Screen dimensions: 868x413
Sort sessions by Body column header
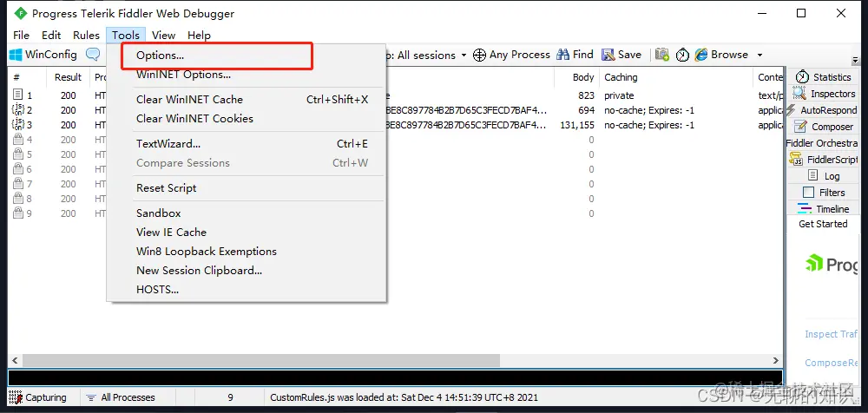tap(577, 77)
